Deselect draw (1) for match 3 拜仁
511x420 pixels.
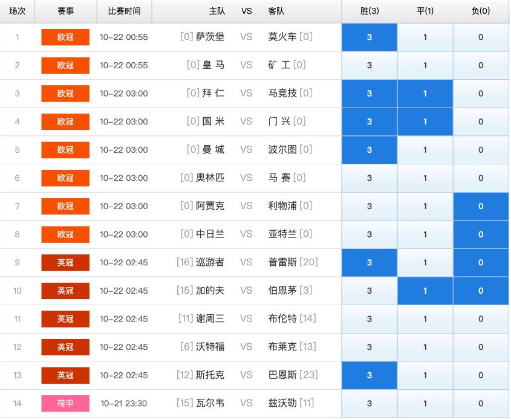pos(425,94)
